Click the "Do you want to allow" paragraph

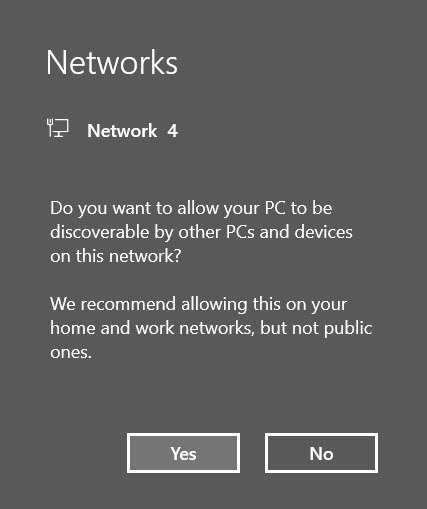pyautogui.click(x=201, y=232)
